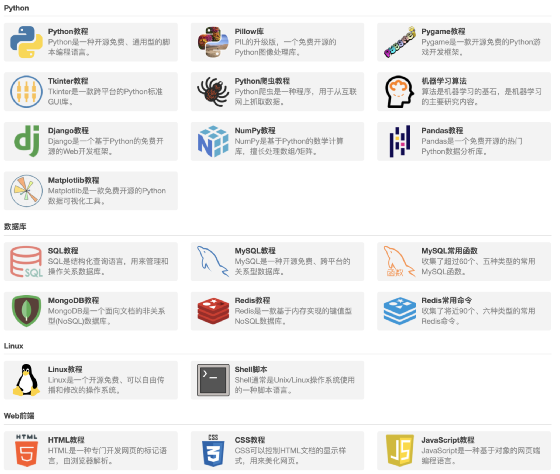Click the description text starting PIL的升级版
Screen dimensions: 560x474
click(285, 47)
